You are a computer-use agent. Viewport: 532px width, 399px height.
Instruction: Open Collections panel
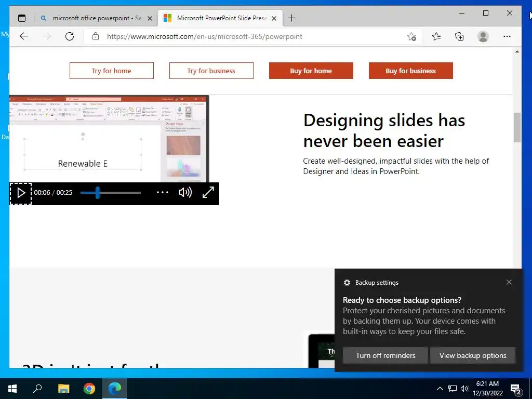(459, 36)
